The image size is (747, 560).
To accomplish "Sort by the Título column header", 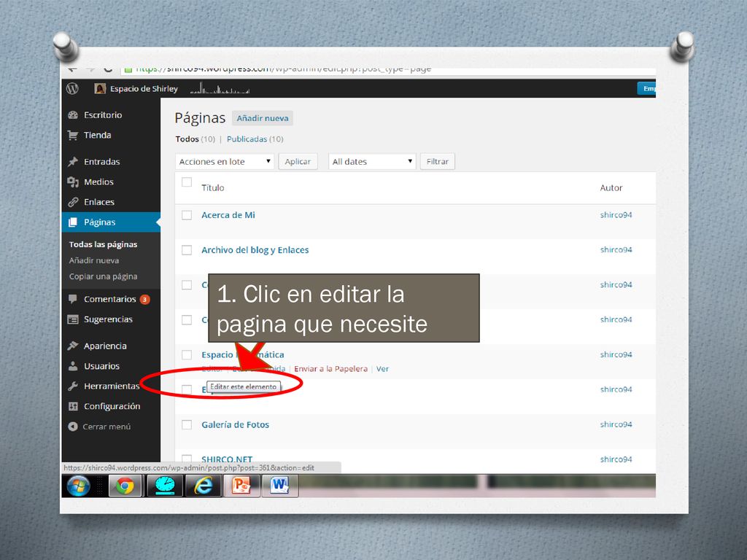I will click(x=212, y=187).
